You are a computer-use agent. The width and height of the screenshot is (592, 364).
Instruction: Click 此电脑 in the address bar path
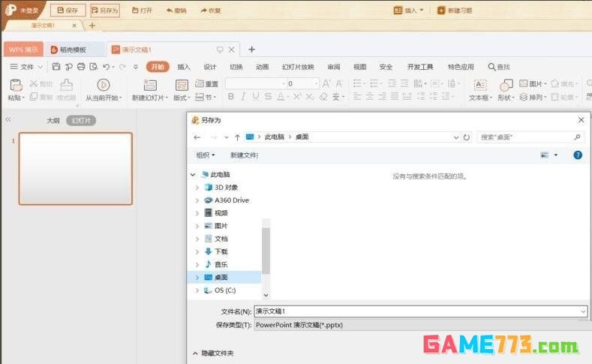(275, 137)
